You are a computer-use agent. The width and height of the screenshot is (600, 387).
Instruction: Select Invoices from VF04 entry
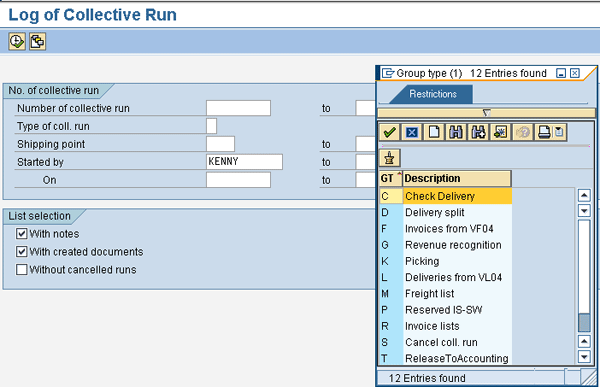tap(457, 229)
